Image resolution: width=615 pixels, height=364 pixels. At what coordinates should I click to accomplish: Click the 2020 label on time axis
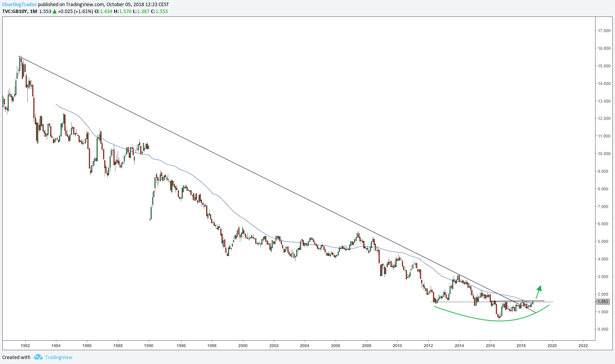point(552,346)
